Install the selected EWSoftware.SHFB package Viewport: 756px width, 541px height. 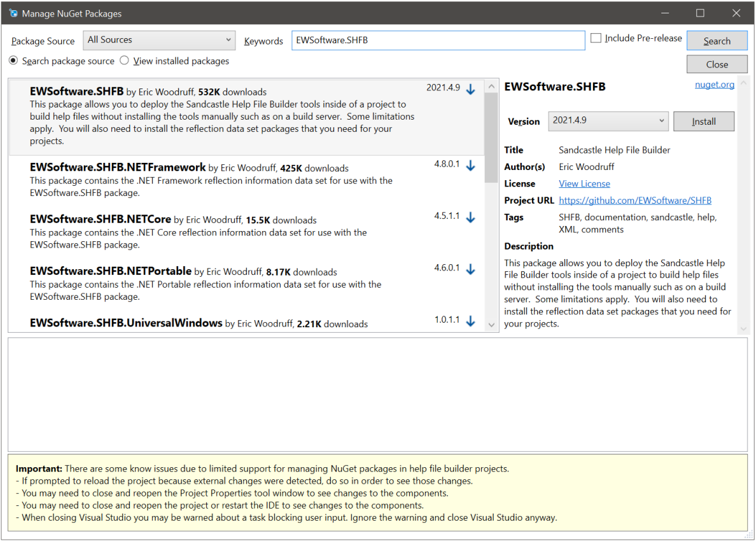(704, 121)
